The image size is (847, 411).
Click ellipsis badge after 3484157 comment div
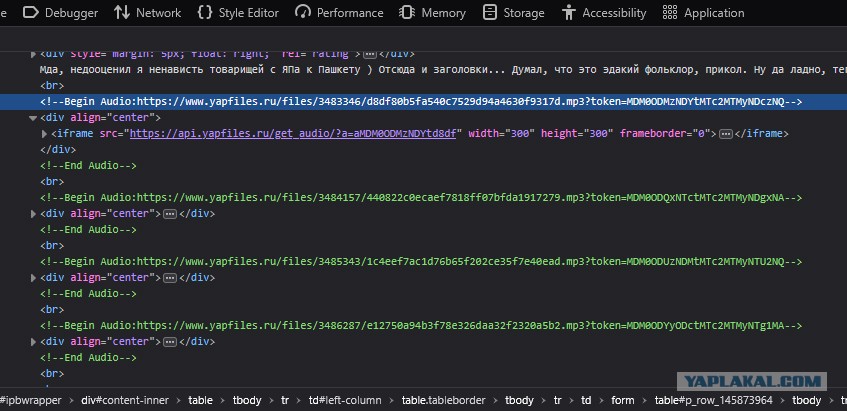[170, 214]
